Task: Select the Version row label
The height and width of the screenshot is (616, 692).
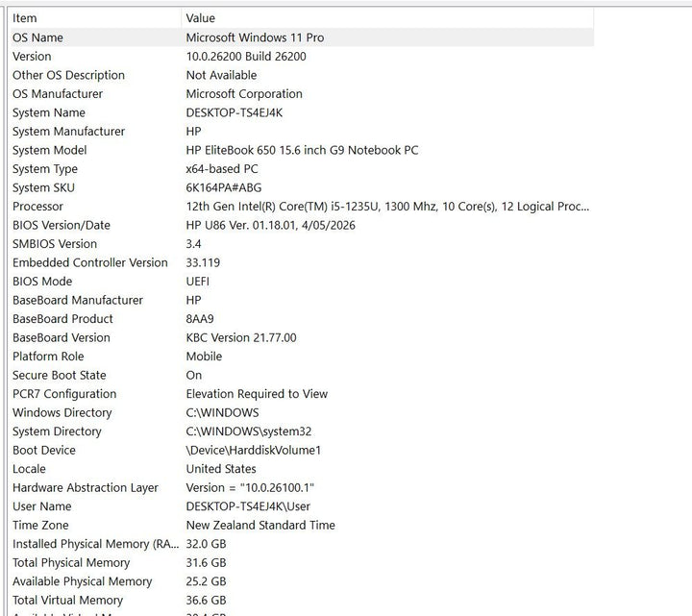Action: click(x=32, y=57)
